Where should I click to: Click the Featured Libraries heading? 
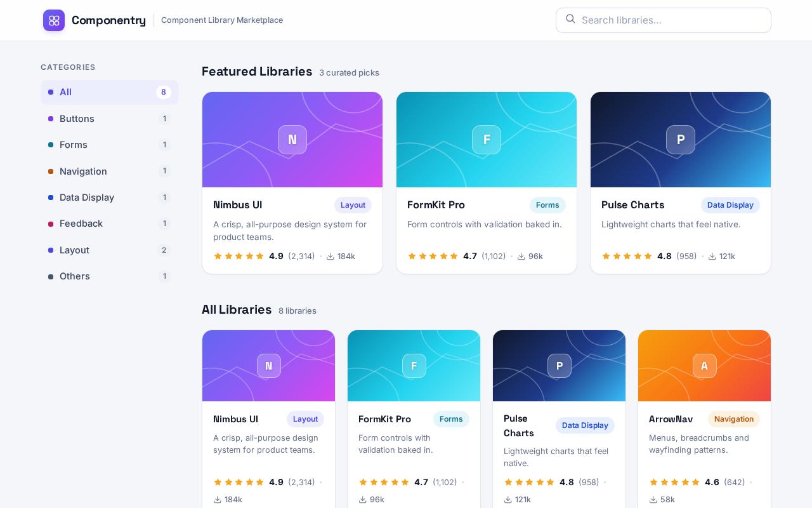pyautogui.click(x=257, y=72)
